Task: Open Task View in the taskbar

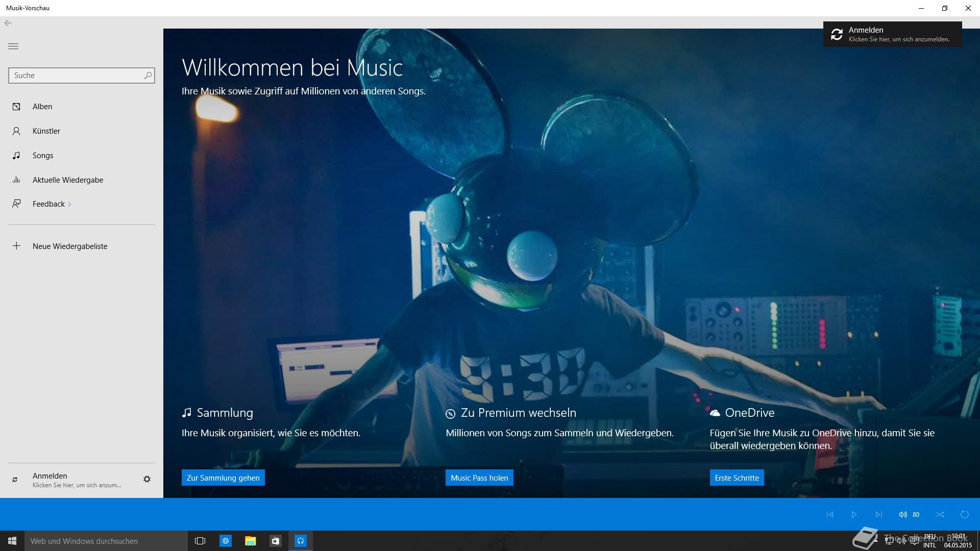Action: 200,541
